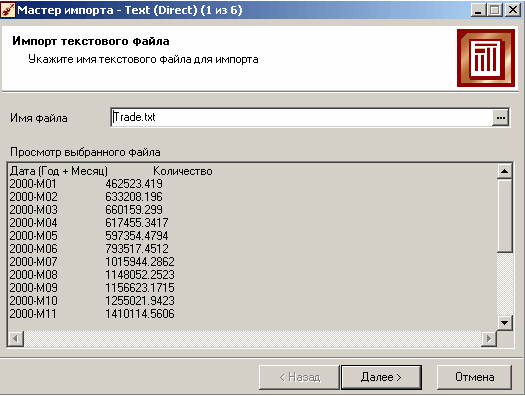Click the horizontal scrollbar track of preview
The image size is (525, 396).
tap(252, 339)
